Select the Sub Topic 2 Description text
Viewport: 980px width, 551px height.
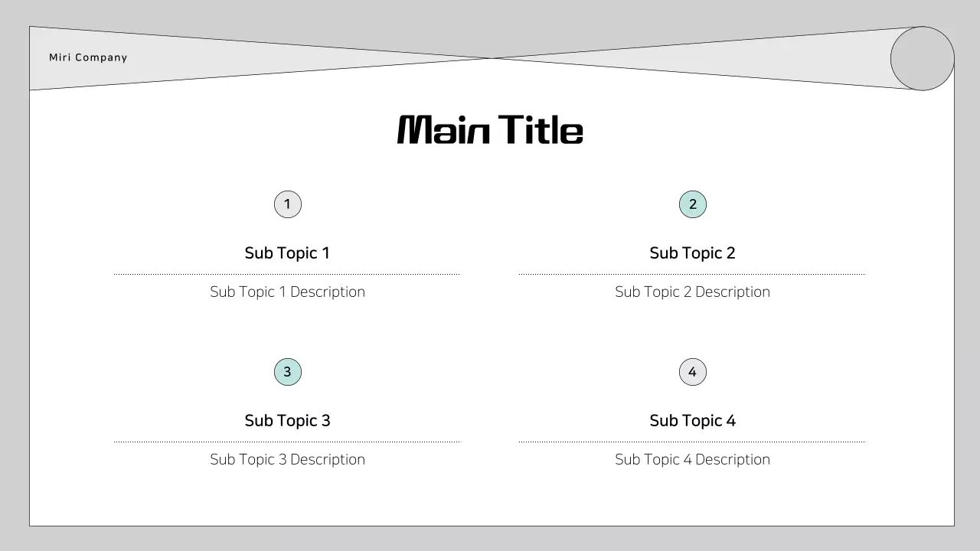coord(692,292)
